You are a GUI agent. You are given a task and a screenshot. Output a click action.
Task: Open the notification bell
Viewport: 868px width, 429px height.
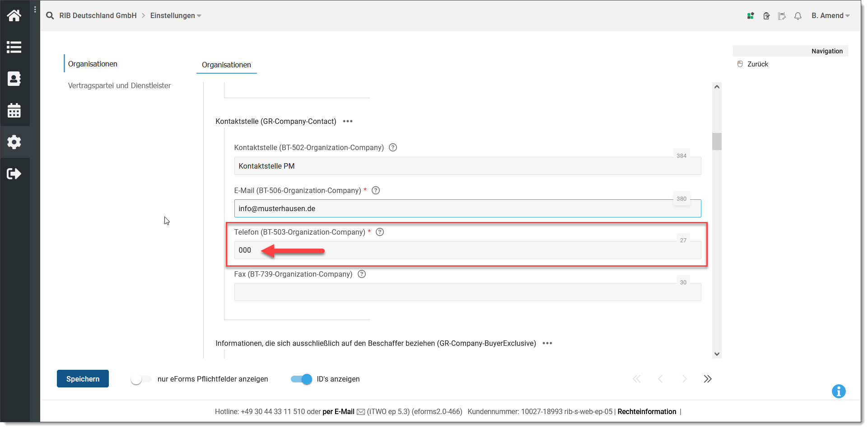click(798, 16)
